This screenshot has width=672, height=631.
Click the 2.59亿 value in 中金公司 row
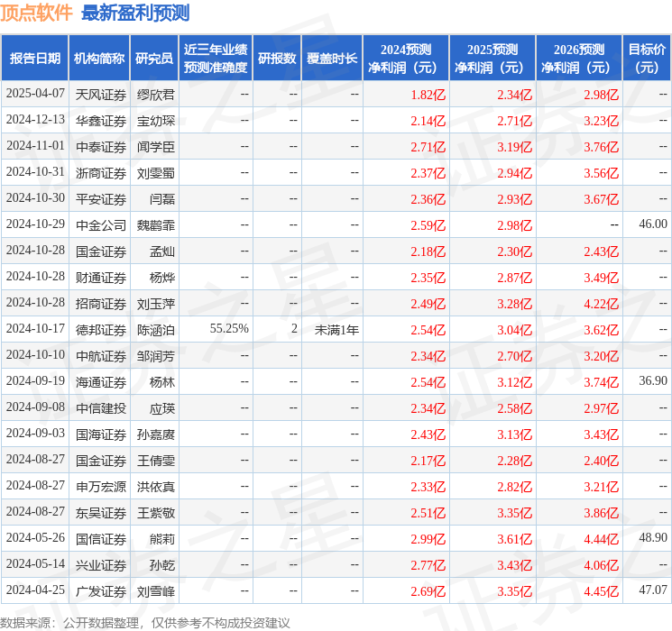point(428,225)
